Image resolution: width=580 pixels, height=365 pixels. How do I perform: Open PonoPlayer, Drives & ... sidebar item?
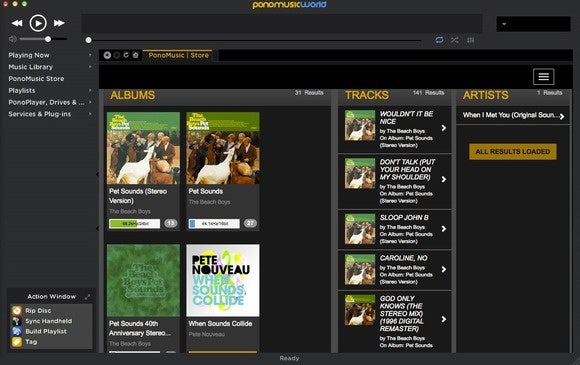pos(46,102)
